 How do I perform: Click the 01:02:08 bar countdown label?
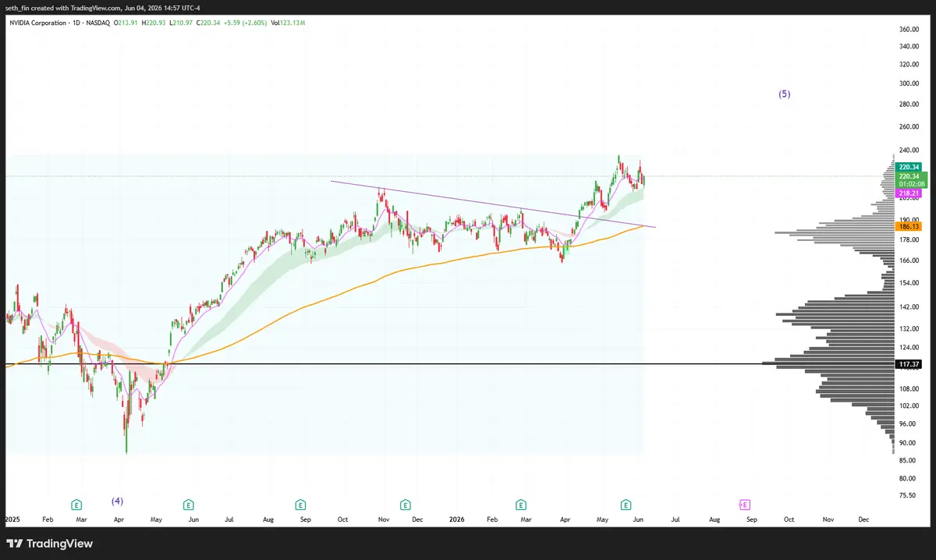point(909,184)
